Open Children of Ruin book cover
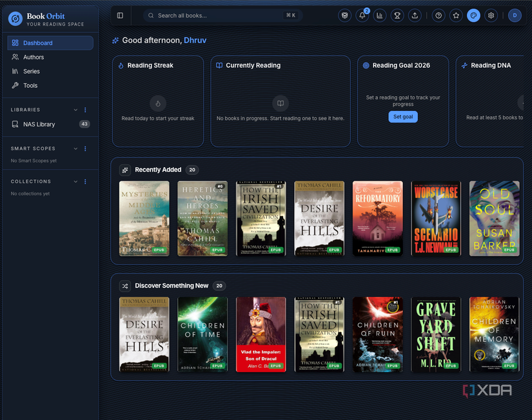532x420 pixels. 378,334
